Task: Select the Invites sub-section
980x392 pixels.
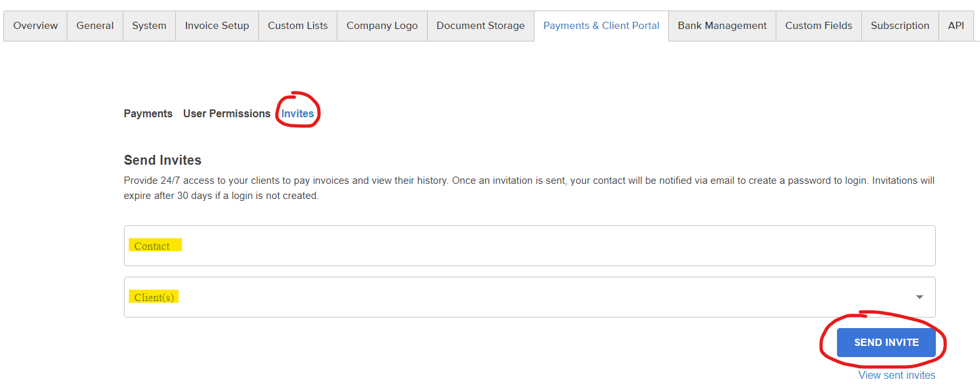Action: pyautogui.click(x=297, y=113)
